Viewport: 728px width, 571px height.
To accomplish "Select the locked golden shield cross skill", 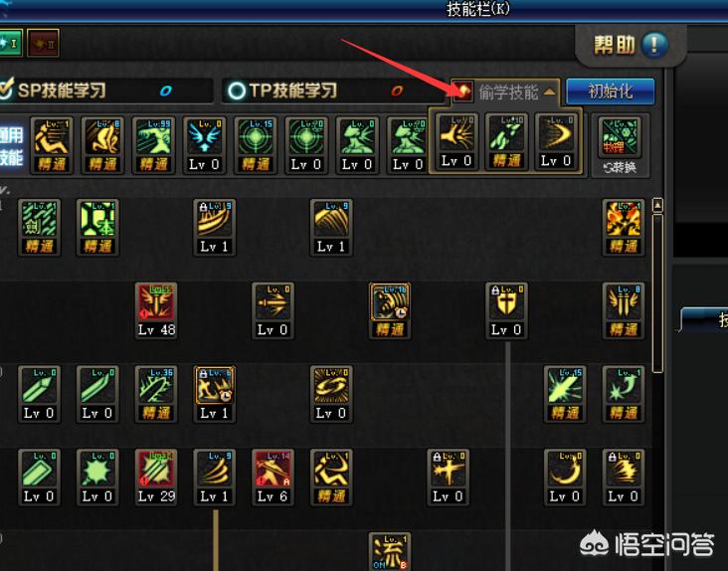I will coord(506,310).
